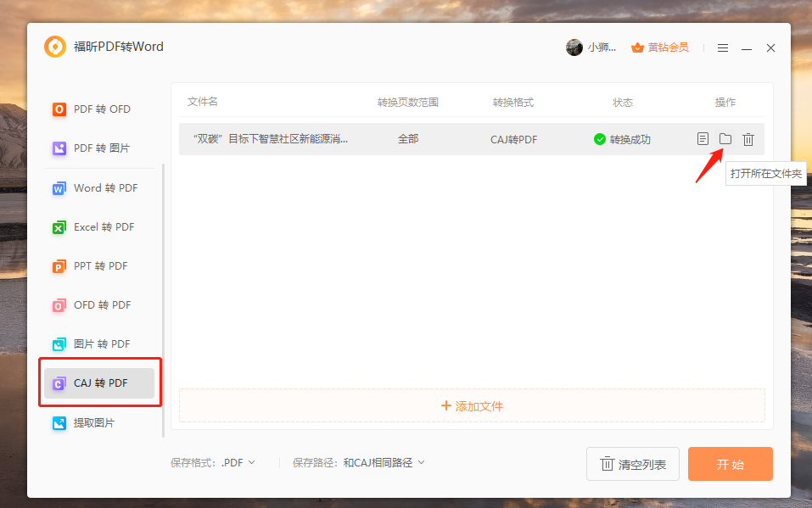The image size is (812, 508).
Task: Expand the 保存格式 .PDF dropdown
Action: [x=237, y=463]
